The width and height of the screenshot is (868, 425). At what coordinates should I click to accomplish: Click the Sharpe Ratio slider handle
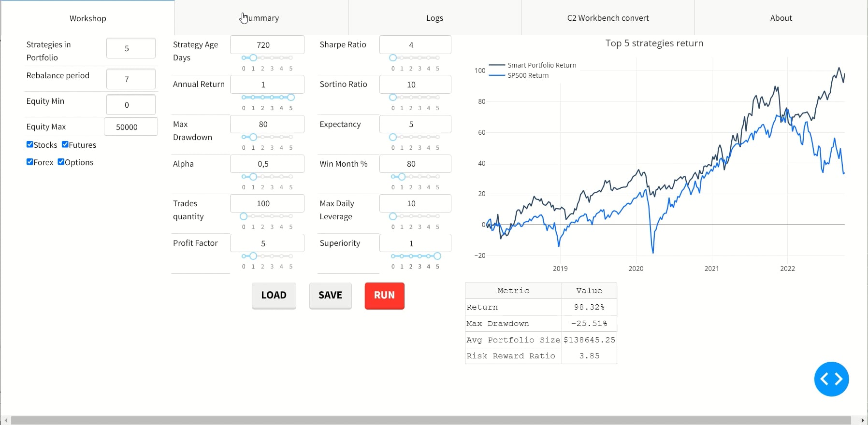(393, 58)
